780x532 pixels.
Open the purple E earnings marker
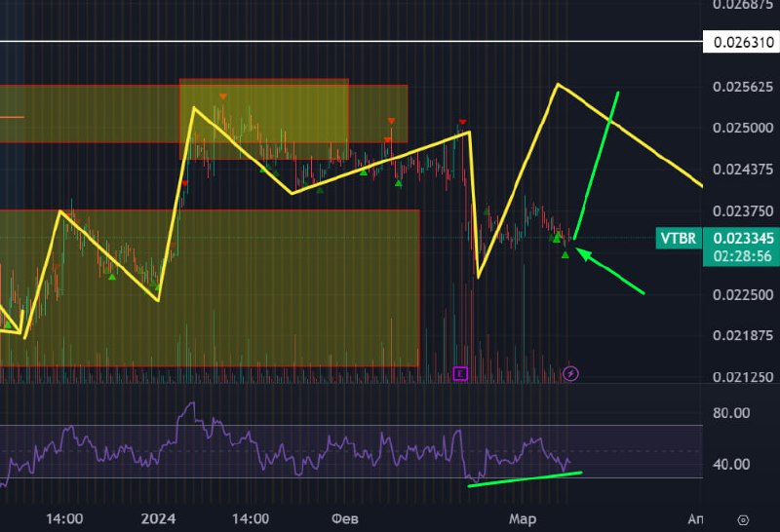[x=460, y=373]
